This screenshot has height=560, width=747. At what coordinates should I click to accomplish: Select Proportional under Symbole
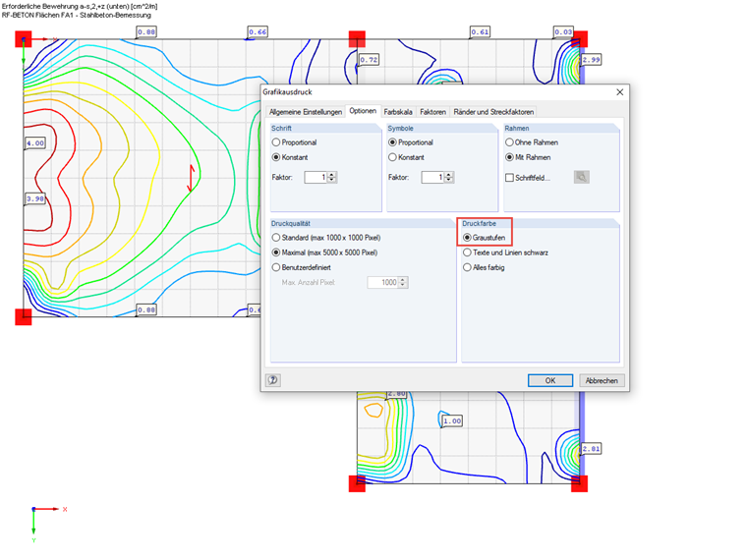(411, 142)
